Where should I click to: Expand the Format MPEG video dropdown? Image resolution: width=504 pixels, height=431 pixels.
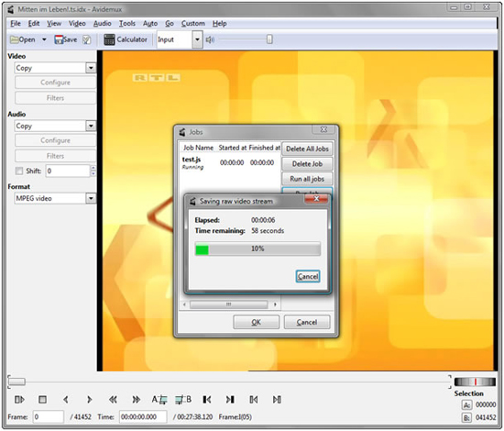click(x=91, y=198)
